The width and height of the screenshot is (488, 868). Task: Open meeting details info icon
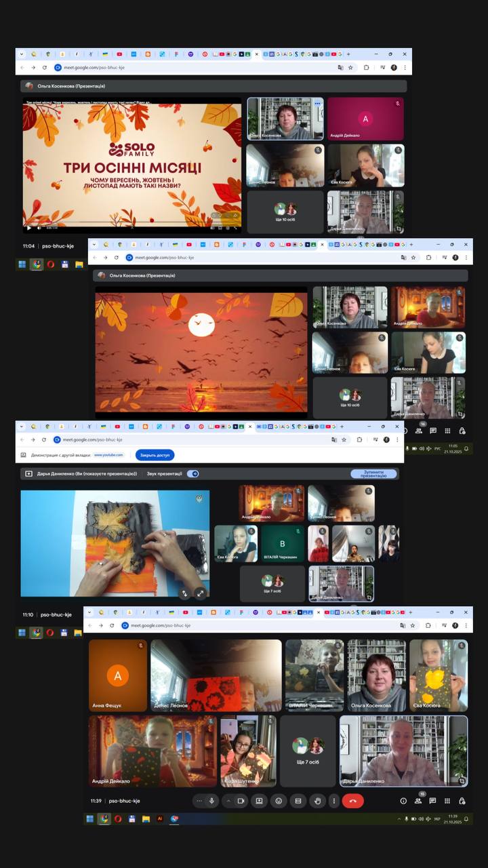(x=403, y=801)
